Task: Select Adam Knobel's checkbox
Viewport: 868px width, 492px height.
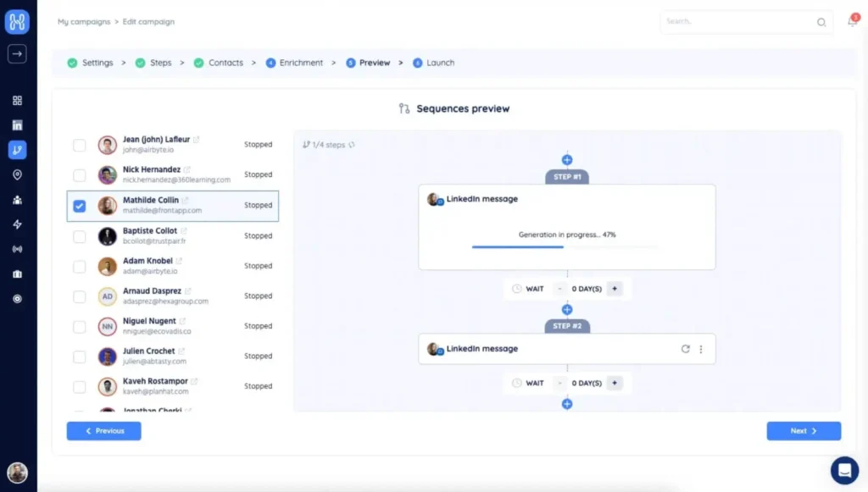Action: (80, 267)
